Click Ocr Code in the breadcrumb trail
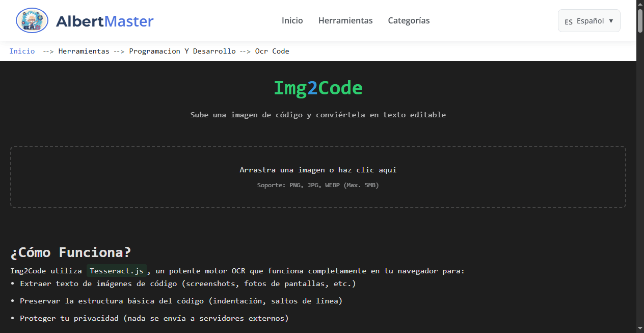Image resolution: width=644 pixels, height=333 pixels. pyautogui.click(x=272, y=51)
